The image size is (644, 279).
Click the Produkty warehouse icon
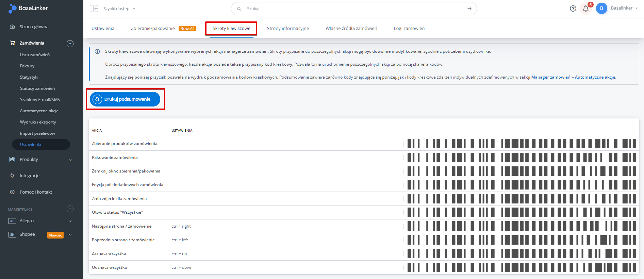tap(12, 159)
